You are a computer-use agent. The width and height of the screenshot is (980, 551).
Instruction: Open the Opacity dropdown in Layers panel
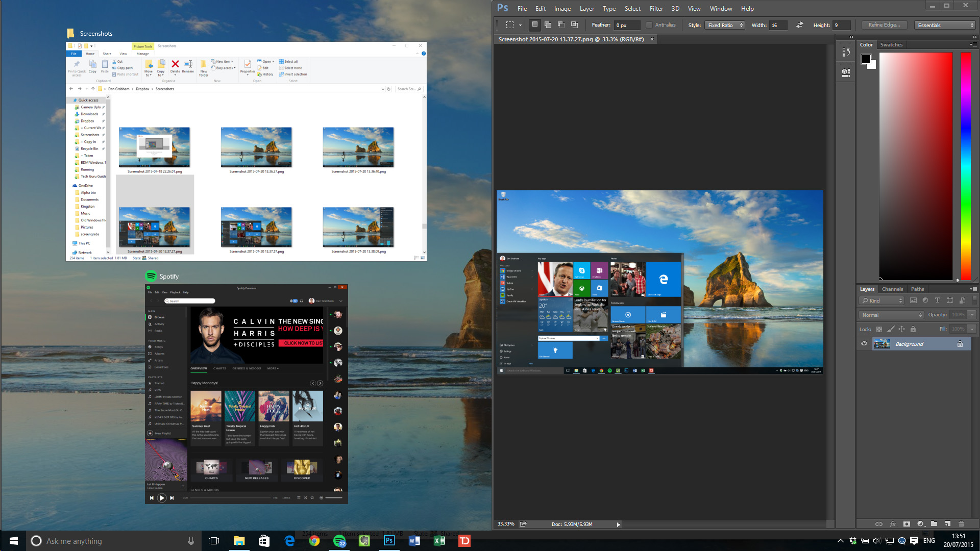[972, 315]
